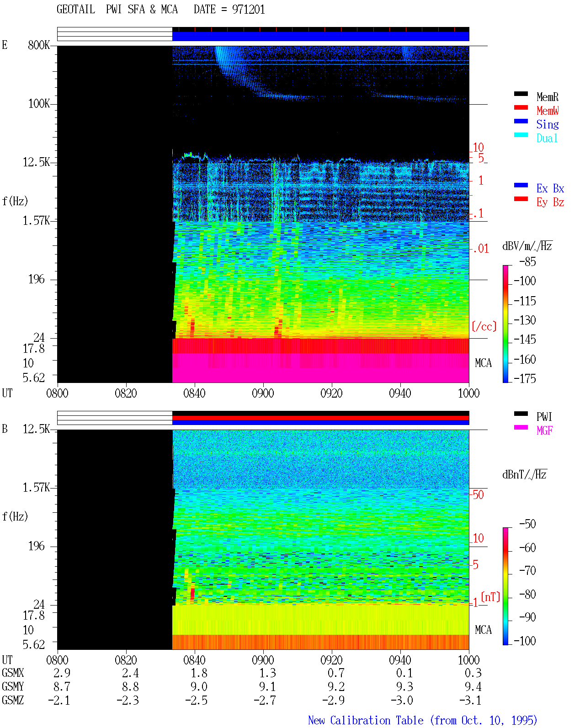Click the blue mode status bar above E panel
585x728 pixels.
(x=320, y=36)
